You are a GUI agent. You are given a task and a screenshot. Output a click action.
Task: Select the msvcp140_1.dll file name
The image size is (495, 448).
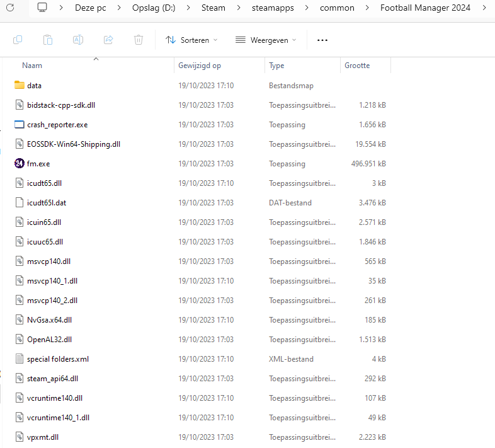click(52, 281)
